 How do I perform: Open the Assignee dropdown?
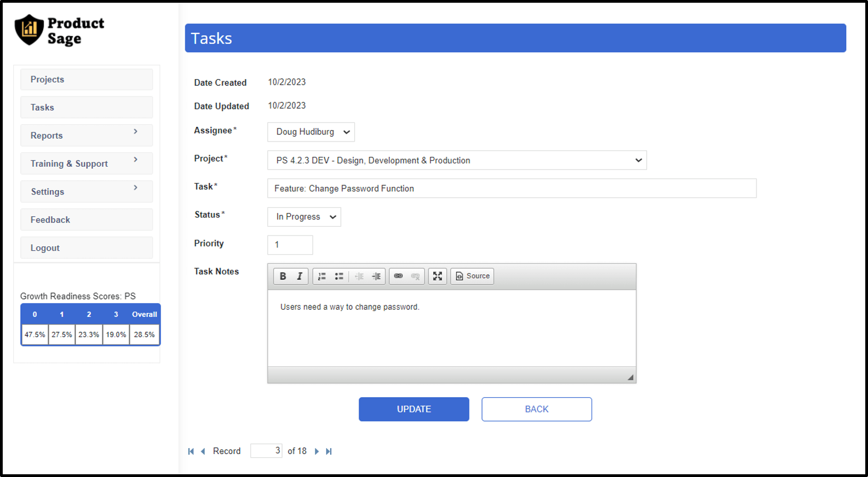pyautogui.click(x=311, y=132)
